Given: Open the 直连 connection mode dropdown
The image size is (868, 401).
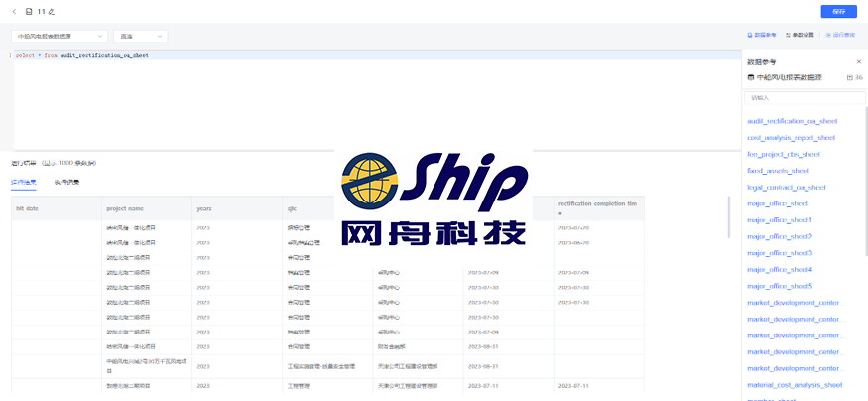Looking at the screenshot, I should (140, 36).
